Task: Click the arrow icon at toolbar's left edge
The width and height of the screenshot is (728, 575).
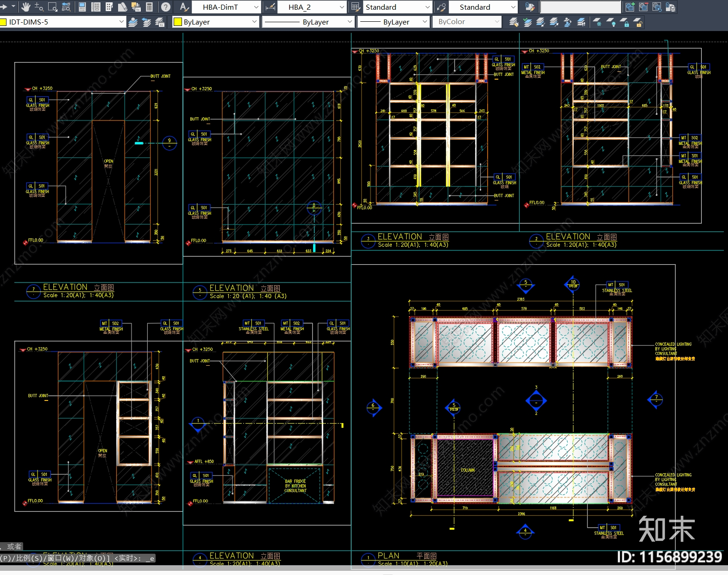Action: 4,6
